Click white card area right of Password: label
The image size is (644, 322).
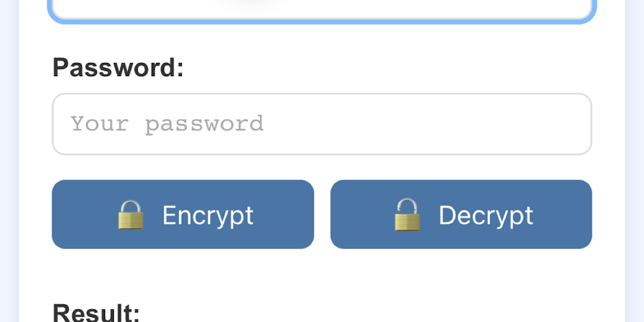[390, 67]
